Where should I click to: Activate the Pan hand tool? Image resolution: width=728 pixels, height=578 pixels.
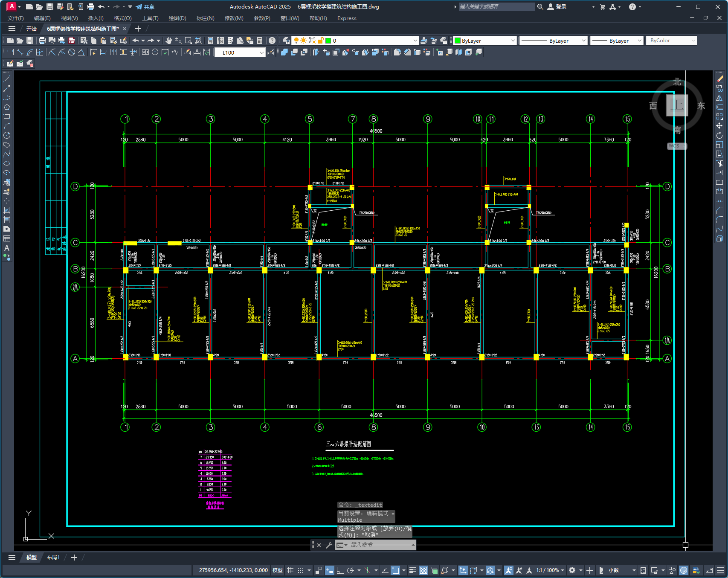[169, 41]
